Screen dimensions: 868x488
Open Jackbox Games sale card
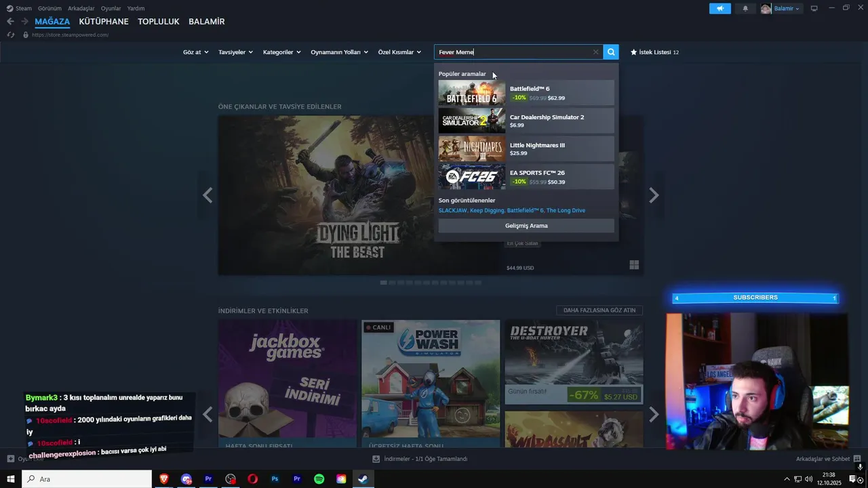pyautogui.click(x=288, y=384)
